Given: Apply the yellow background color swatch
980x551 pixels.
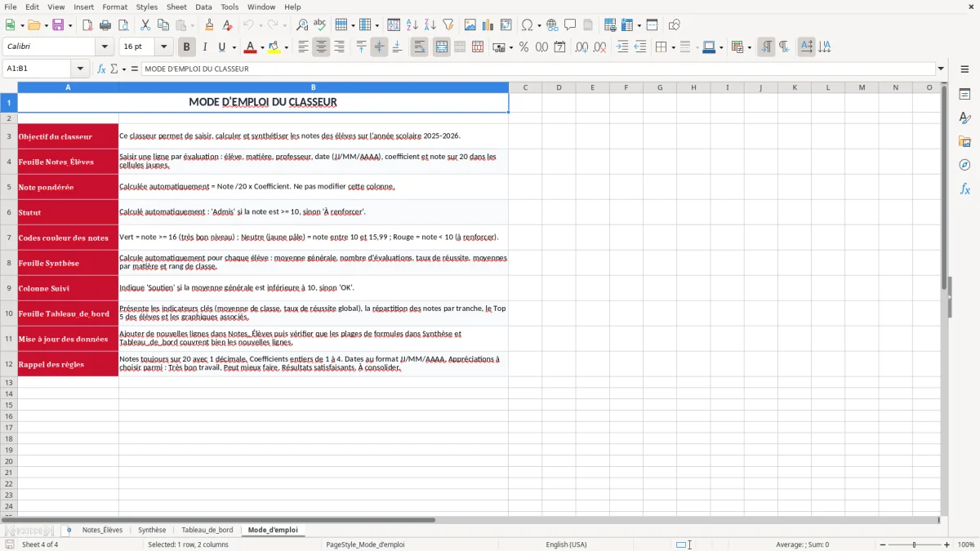Looking at the screenshot, I should 274,47.
